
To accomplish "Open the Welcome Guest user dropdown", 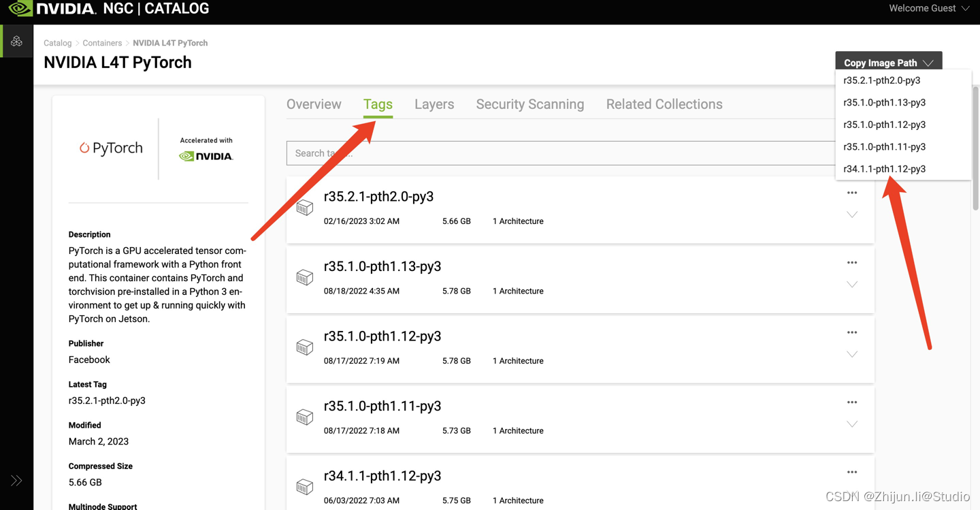I will point(929,8).
